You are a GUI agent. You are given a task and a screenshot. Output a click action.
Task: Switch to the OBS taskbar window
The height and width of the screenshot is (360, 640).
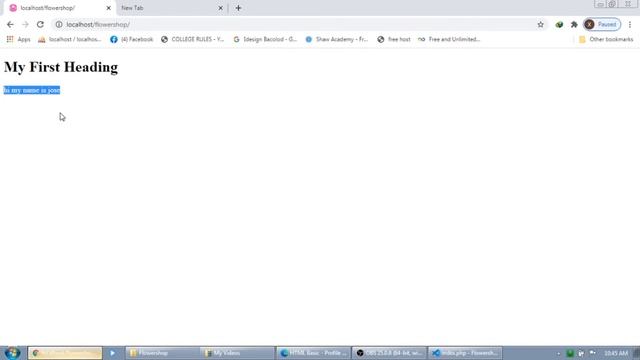[x=389, y=353]
